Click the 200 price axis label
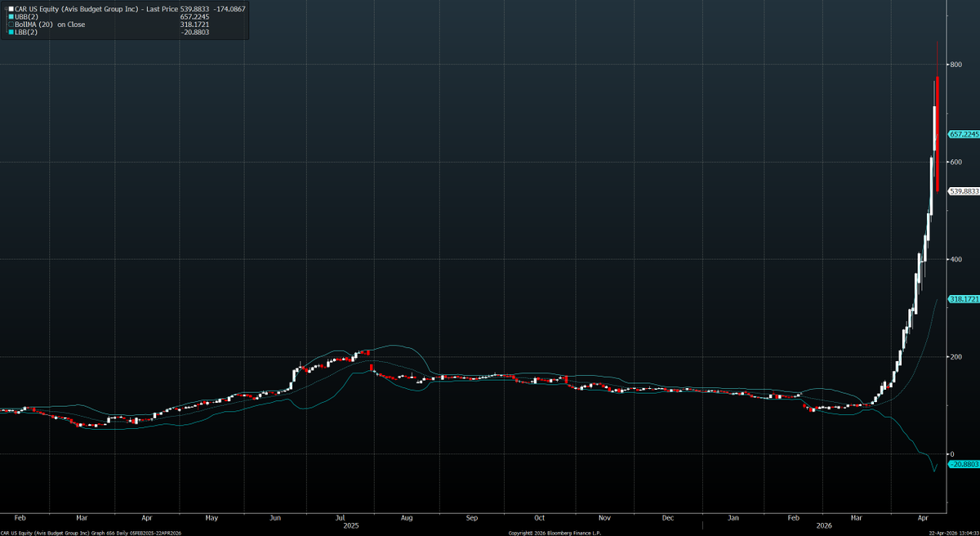The image size is (980, 536). point(955,356)
